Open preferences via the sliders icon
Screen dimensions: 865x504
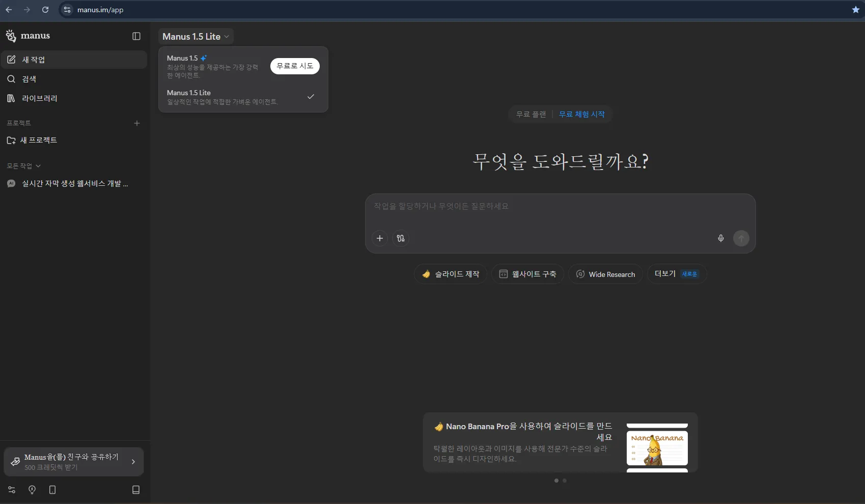tap(12, 490)
